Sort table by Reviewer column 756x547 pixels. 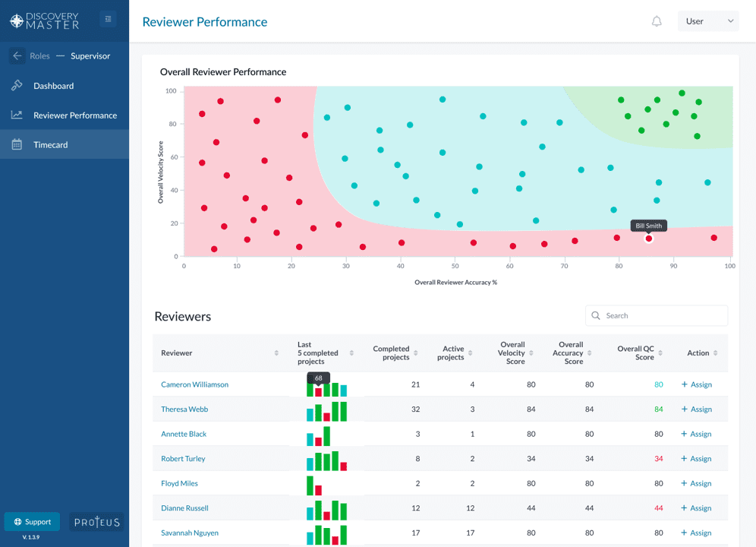click(276, 353)
